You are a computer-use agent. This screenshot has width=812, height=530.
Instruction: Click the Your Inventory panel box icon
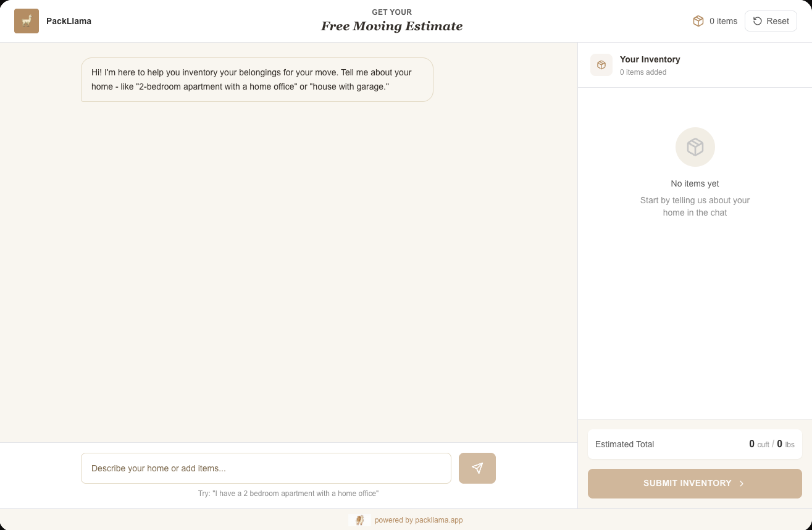coord(601,65)
